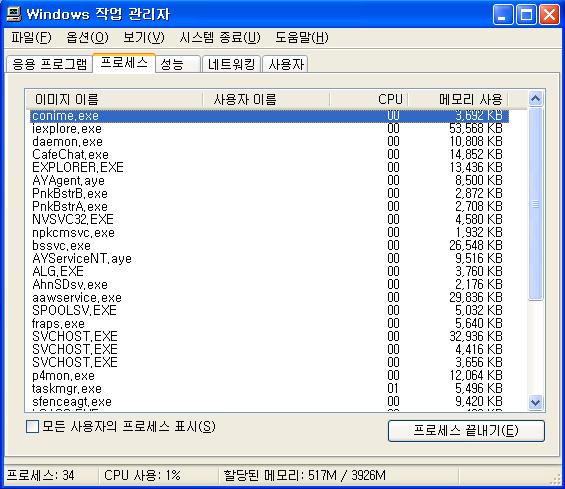Click the 53,568 KB memory value
Screen dimensions: 565x489
point(476,129)
